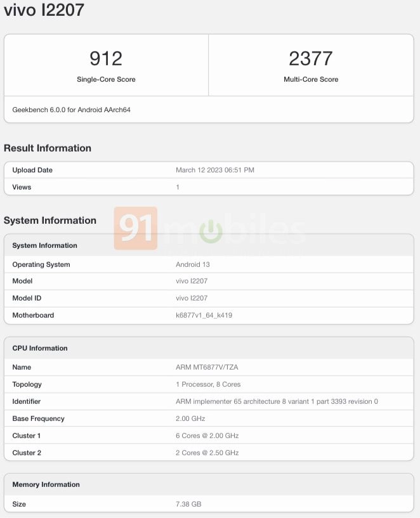The height and width of the screenshot is (518, 420).
Task: Click the single-core score 912
Action: 106,59
